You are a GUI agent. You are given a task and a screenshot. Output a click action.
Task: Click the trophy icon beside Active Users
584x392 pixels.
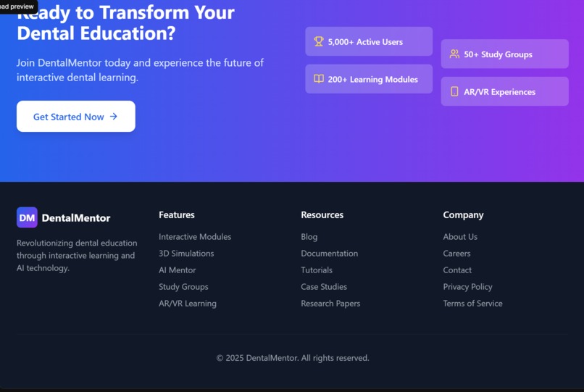(318, 41)
